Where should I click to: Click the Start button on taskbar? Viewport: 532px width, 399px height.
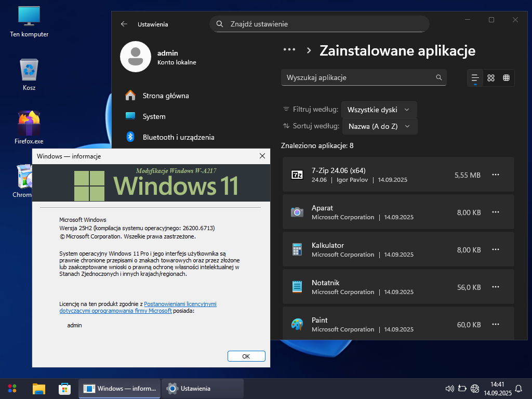[x=12, y=388]
